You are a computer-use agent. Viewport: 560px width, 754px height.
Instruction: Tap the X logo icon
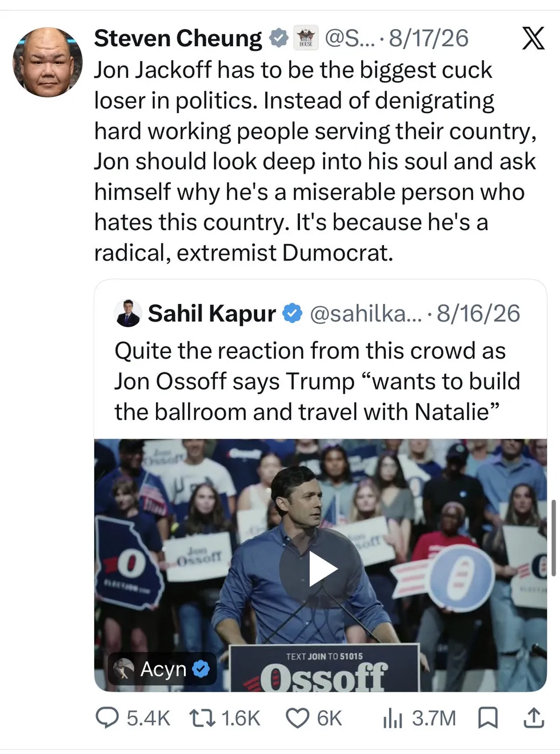click(533, 38)
